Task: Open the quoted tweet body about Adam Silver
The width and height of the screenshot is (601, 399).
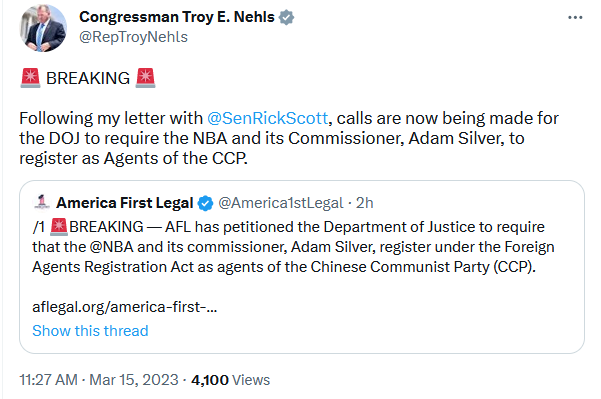Action: (x=293, y=247)
